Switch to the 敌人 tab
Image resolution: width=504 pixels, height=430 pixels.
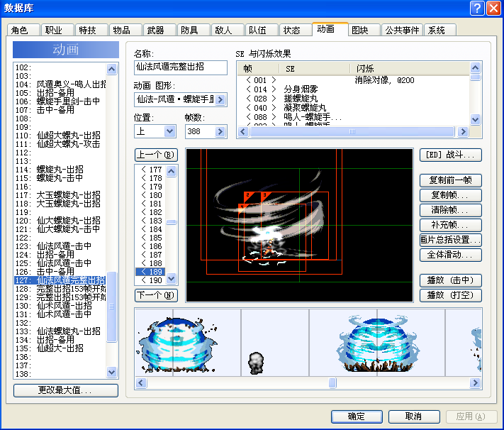pyautogui.click(x=228, y=31)
